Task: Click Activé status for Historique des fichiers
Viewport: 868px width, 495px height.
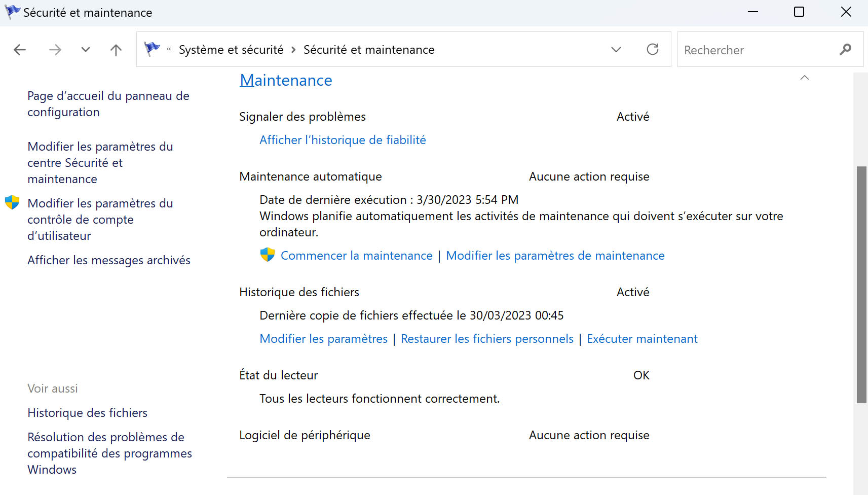Action: 633,292
